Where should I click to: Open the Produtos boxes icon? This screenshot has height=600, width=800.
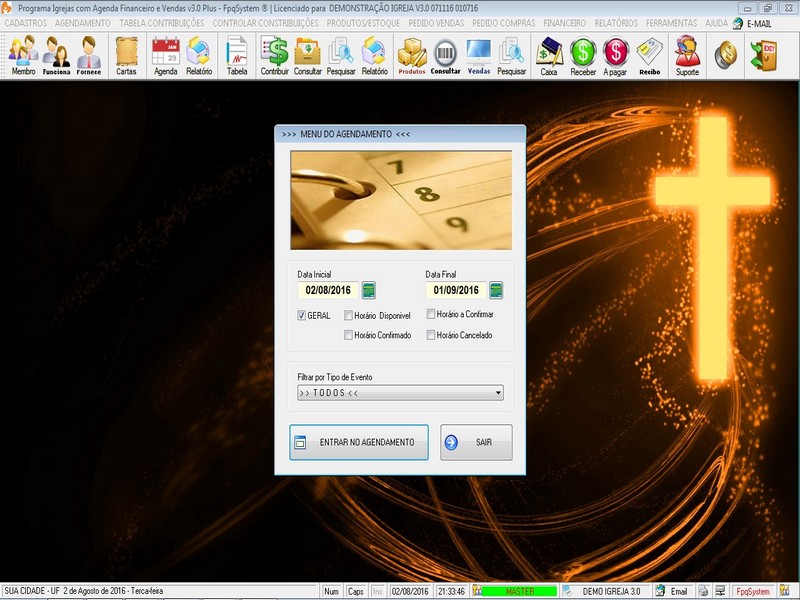coord(412,56)
